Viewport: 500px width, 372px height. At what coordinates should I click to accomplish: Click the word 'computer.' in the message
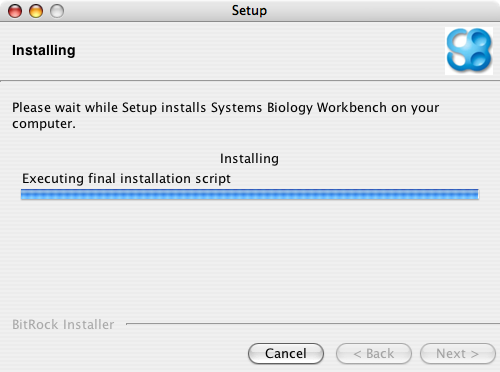44,124
